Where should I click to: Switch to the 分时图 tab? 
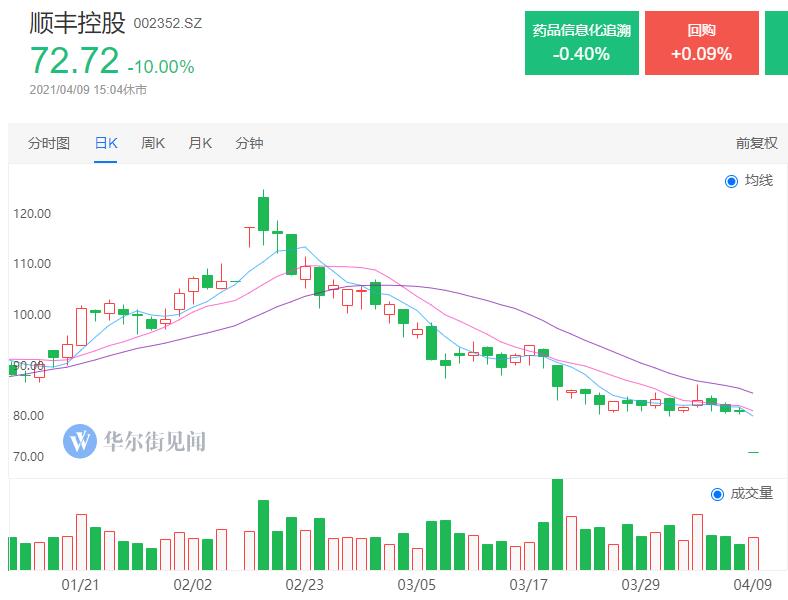point(49,143)
